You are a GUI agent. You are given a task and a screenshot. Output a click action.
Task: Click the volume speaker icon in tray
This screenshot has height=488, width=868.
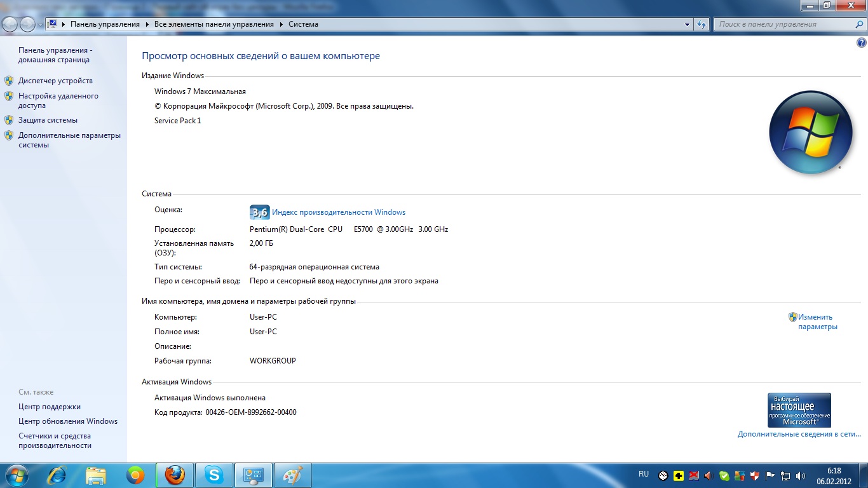tap(801, 475)
